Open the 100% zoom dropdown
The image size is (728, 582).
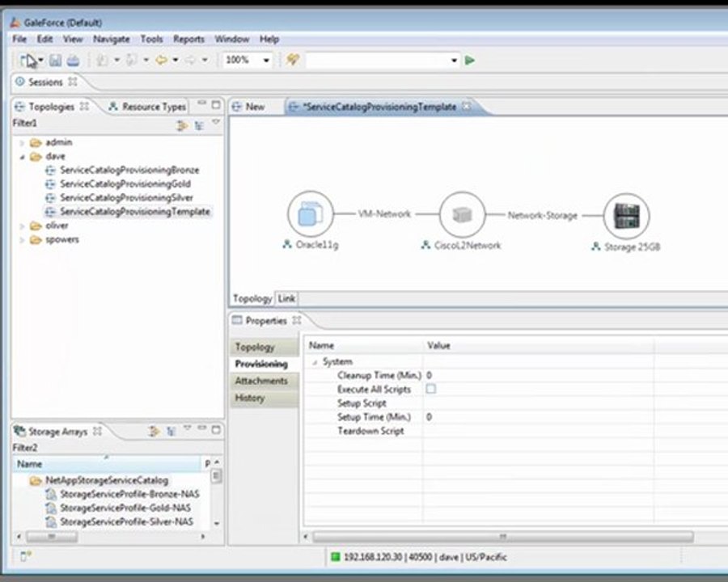266,61
